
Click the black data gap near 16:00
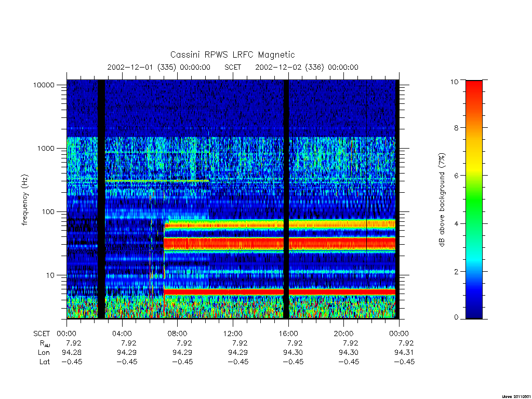click(286, 199)
